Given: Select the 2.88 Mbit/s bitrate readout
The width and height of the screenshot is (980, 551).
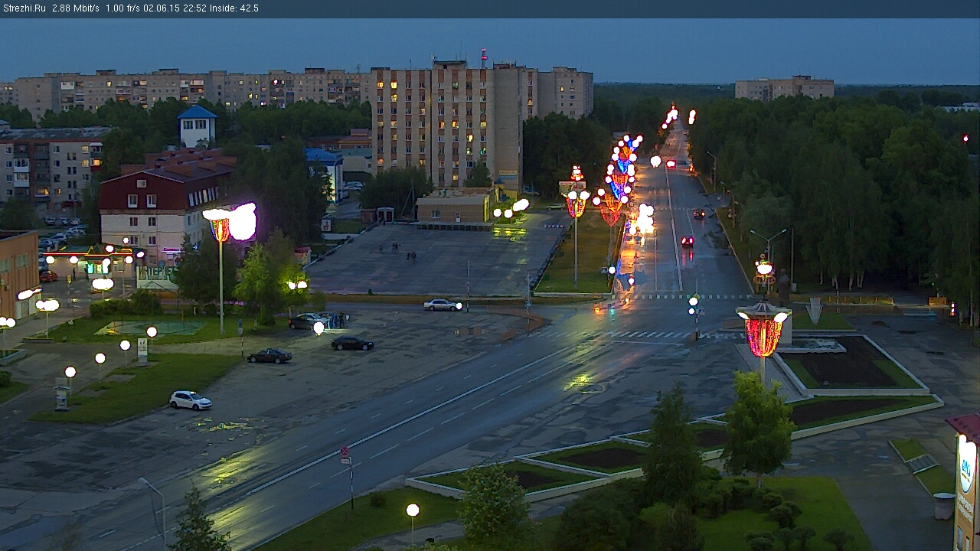Looking at the screenshot, I should click(76, 8).
